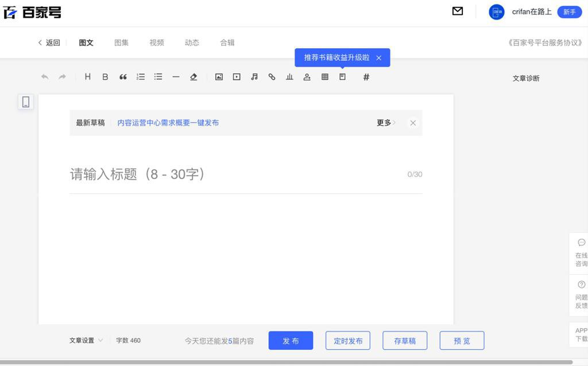Click the person/author card icon in toolbar
This screenshot has width=588, height=366.
pyautogui.click(x=307, y=77)
